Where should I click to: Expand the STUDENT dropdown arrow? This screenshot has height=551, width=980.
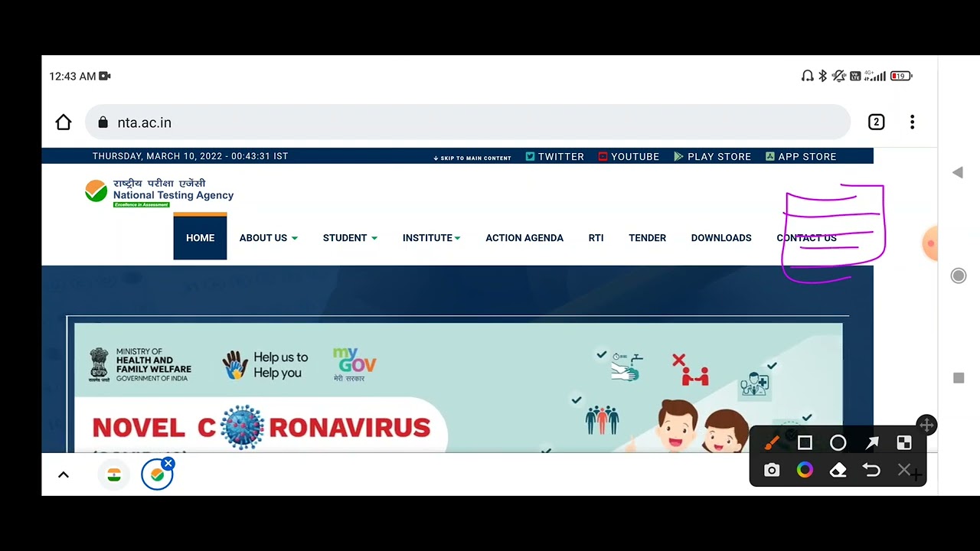click(374, 239)
